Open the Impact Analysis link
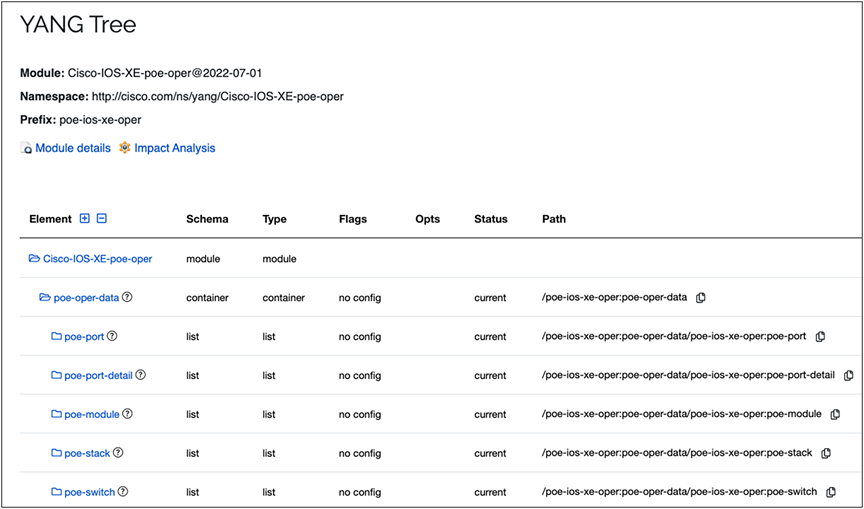 tap(175, 148)
